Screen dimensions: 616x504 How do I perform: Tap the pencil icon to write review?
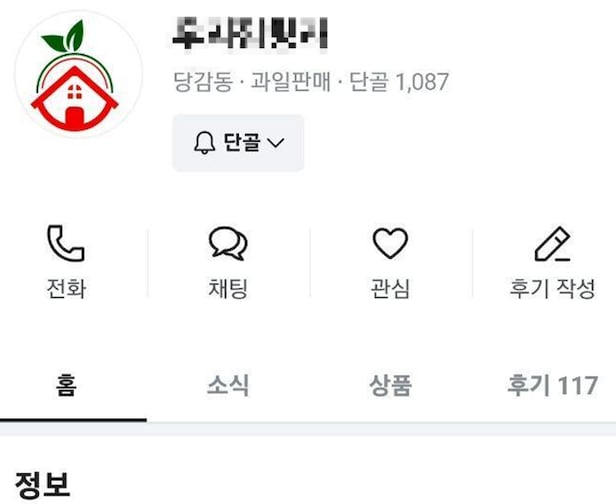point(552,244)
